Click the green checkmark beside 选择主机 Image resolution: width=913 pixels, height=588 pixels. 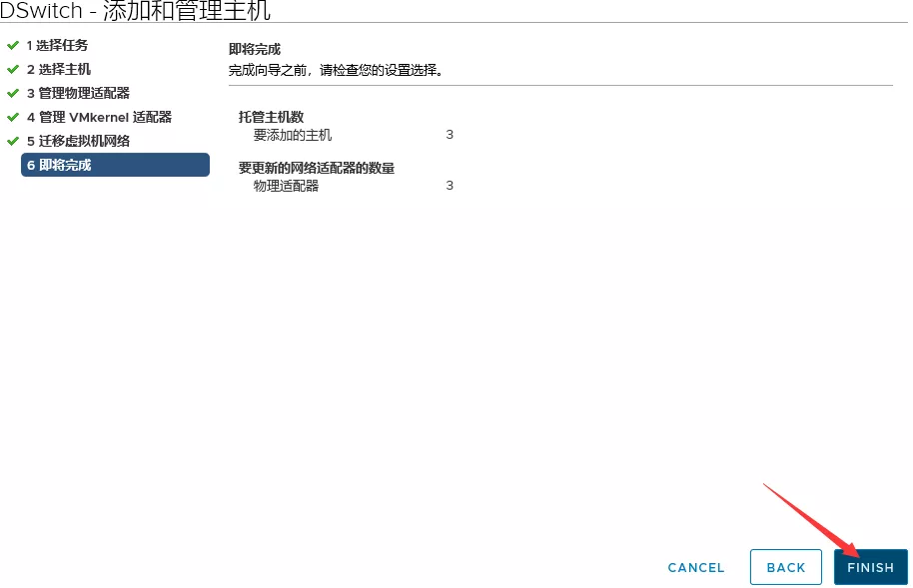click(13, 70)
